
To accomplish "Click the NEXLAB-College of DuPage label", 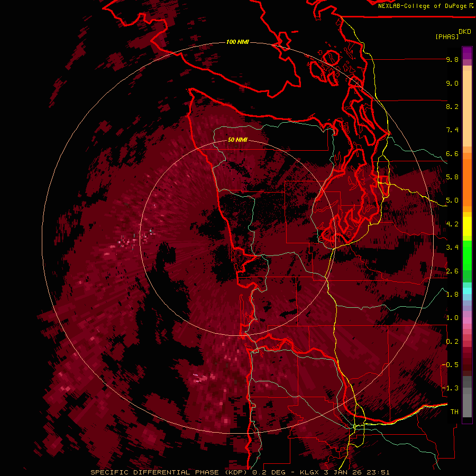I will pyautogui.click(x=425, y=6).
